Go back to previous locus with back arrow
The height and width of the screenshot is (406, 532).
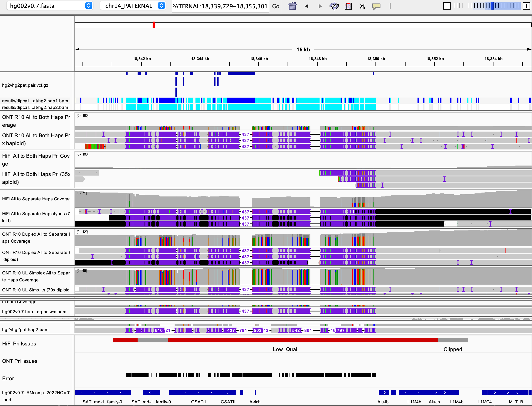click(306, 6)
